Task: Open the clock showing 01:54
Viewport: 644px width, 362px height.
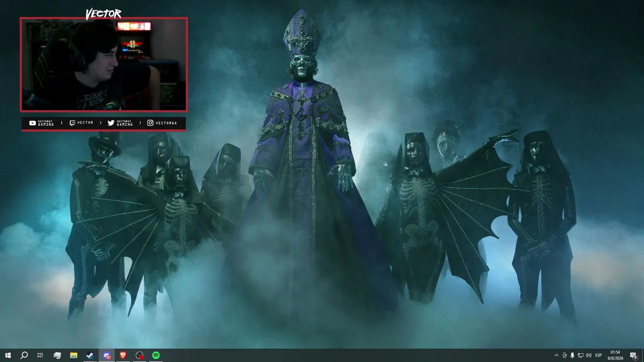Action: 615,355
